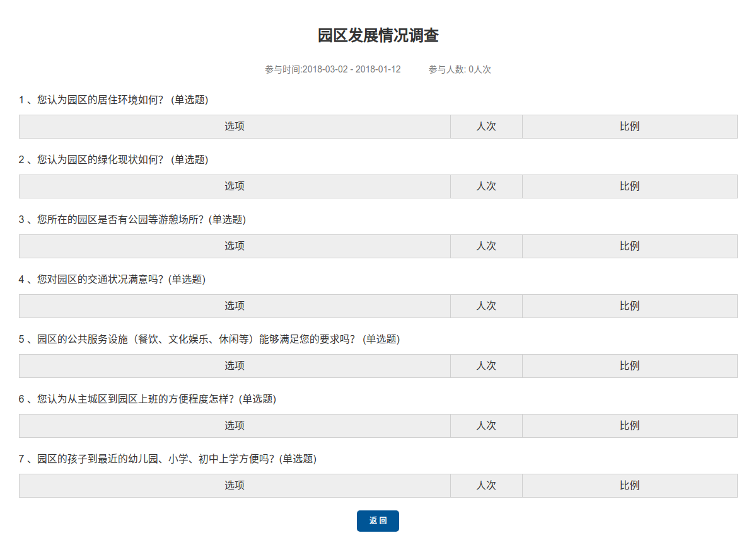Click 选项 header under question 6
The image size is (756, 538).
point(235,426)
